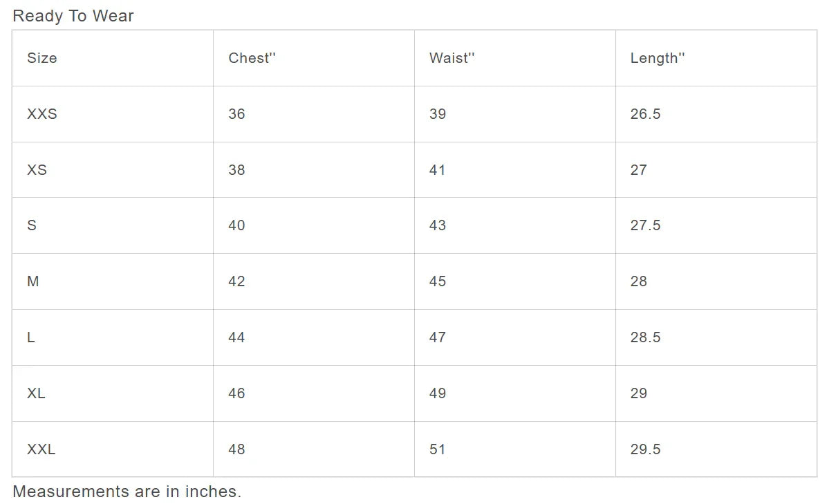The image size is (820, 504).
Task: Click chest value 44 for L
Action: tap(236, 337)
